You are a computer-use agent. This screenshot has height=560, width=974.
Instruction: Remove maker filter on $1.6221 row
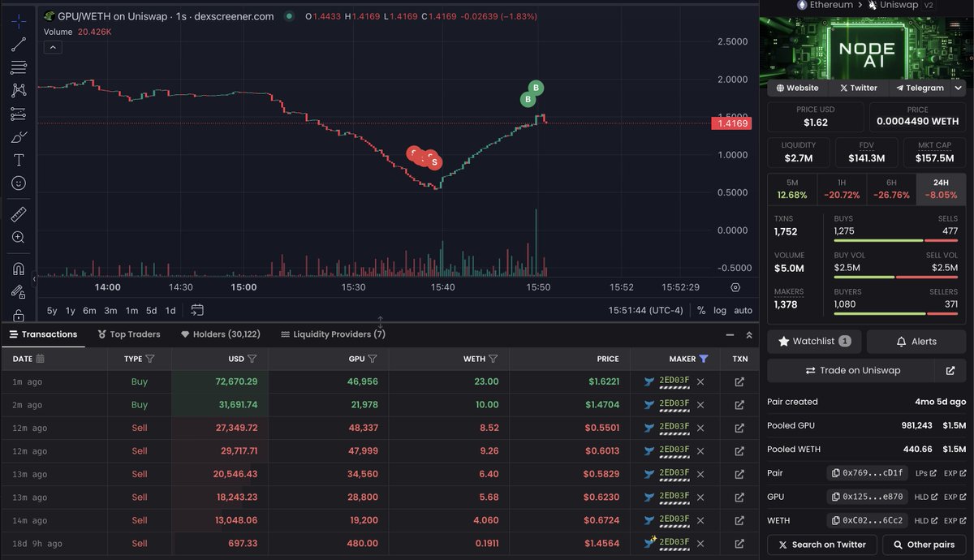tap(700, 381)
